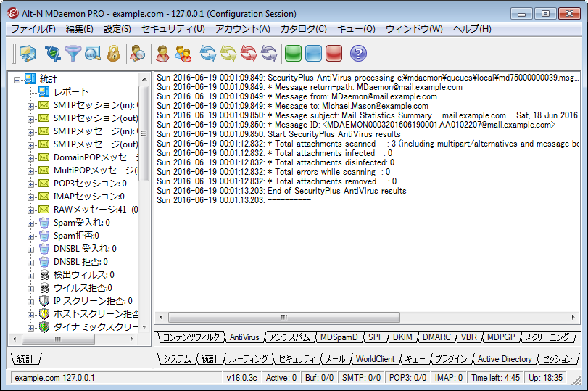The width and height of the screenshot is (588, 391).
Task: Expand the Spam拒否 tree node
Action: [x=30, y=236]
